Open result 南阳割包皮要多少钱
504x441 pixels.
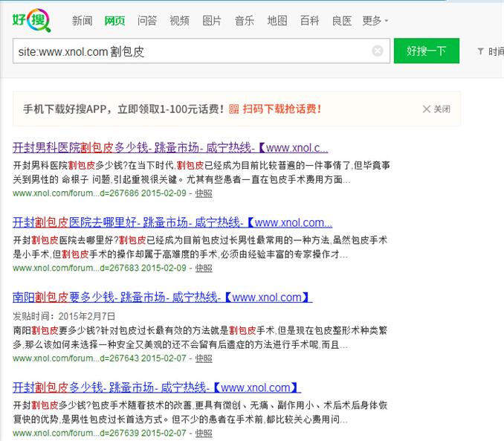[x=162, y=297]
